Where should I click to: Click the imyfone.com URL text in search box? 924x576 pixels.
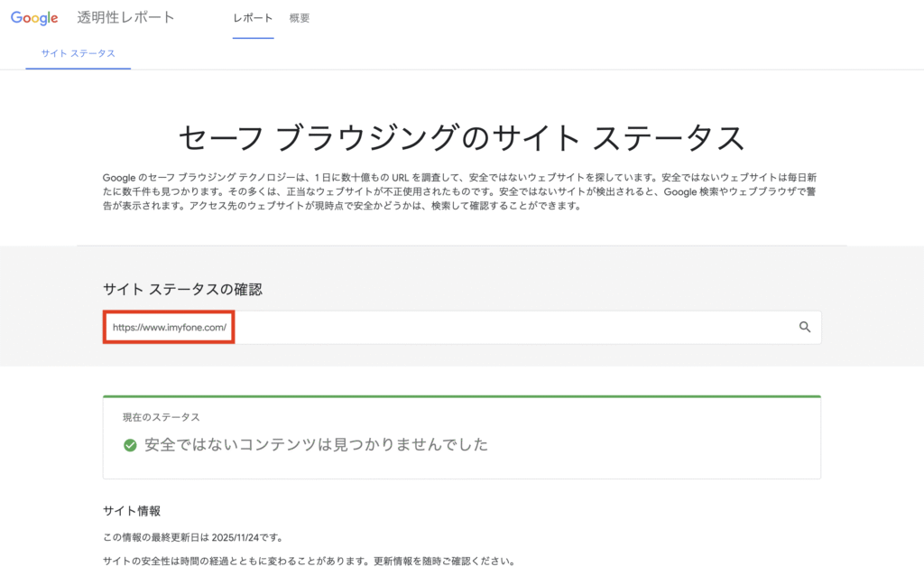[169, 328]
